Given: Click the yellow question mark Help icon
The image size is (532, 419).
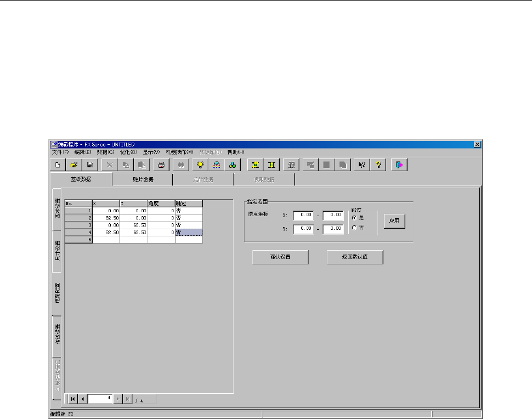Looking at the screenshot, I should pos(378,165).
